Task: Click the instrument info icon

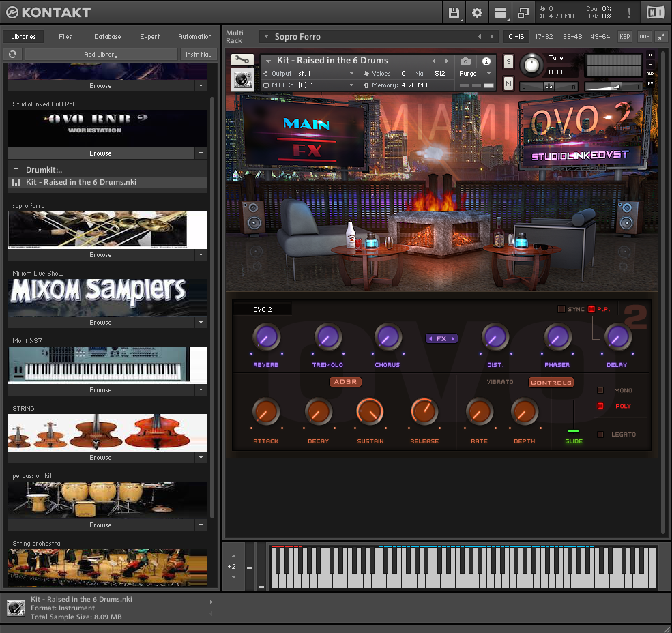Action: click(486, 61)
